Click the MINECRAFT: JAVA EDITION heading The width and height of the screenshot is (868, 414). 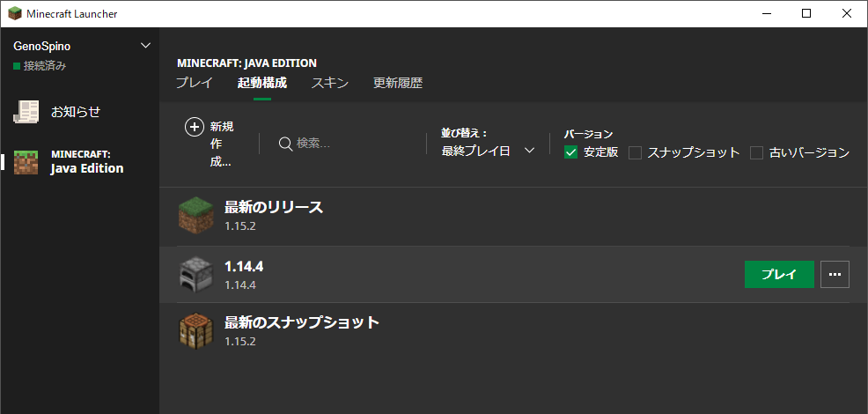click(246, 63)
